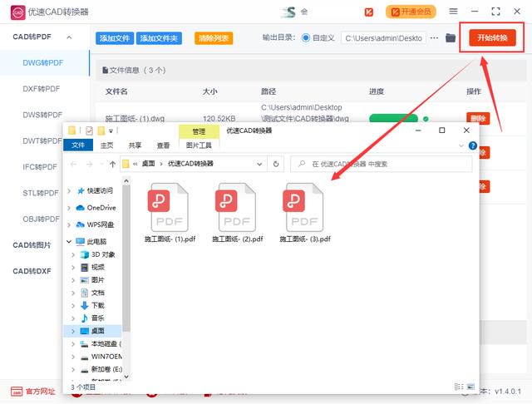Click the red icon left of 开通会员
This screenshot has height=404, width=532.
click(368, 12)
